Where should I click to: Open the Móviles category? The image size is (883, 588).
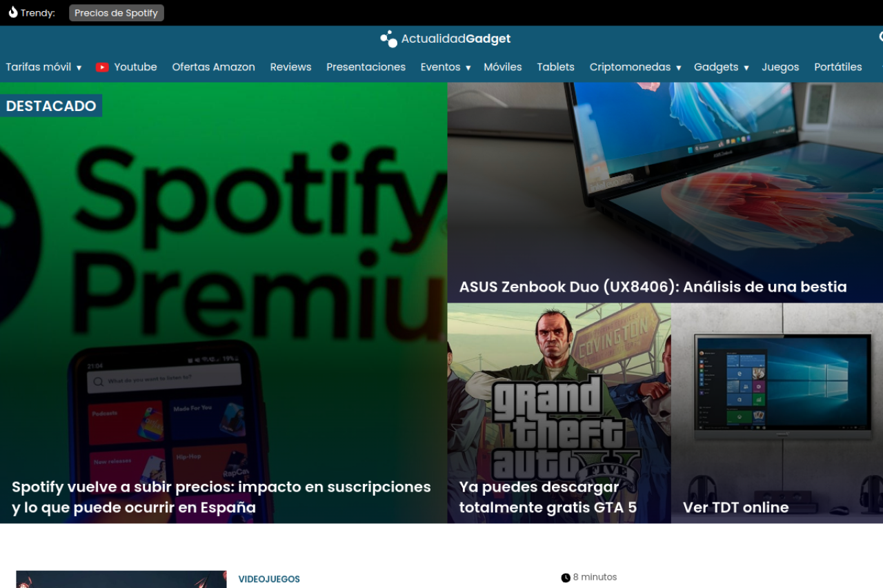click(502, 67)
